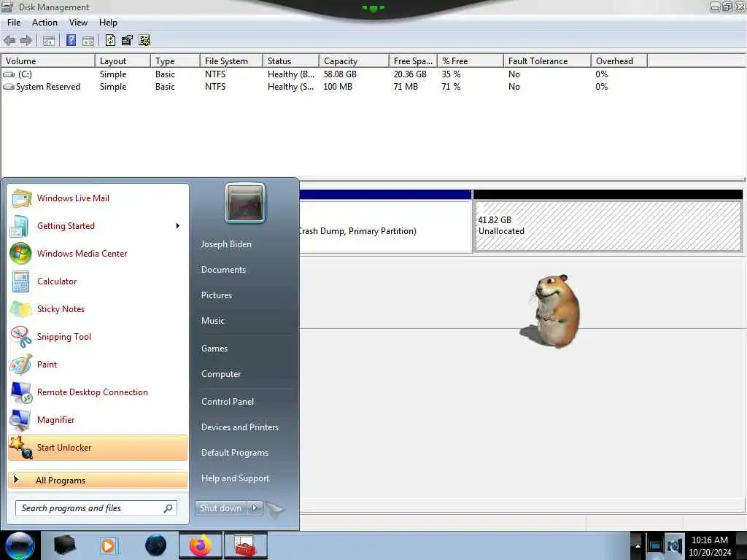
Task: Open Paint from Start menu
Action: coord(98,365)
